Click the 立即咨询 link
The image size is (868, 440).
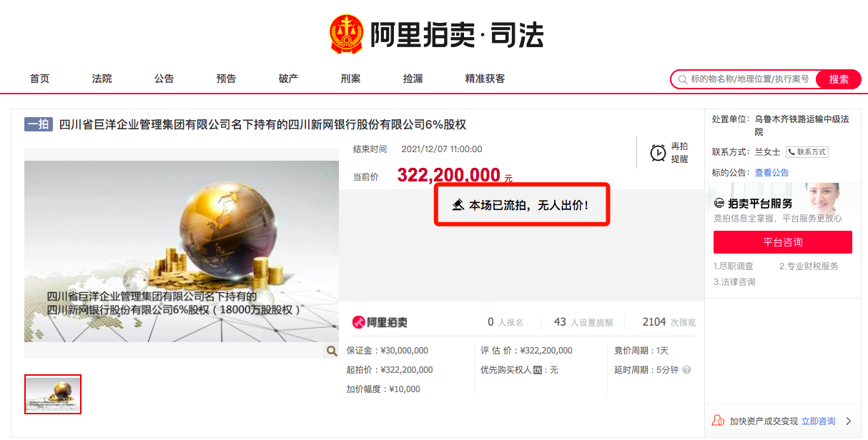point(818,421)
